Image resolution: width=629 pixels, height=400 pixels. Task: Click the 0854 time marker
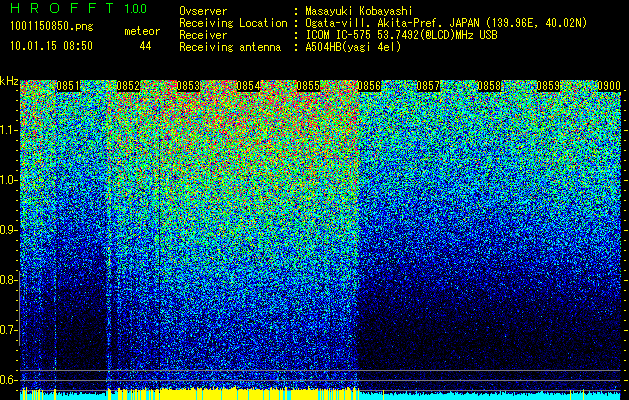click(248, 86)
